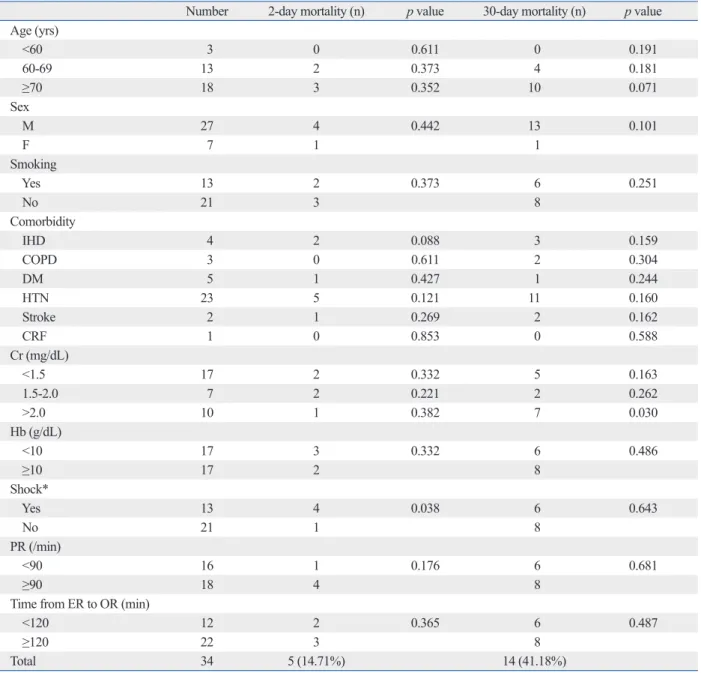Click the '2-day mortality (n)' column header
The image size is (701, 673).
tap(316, 11)
